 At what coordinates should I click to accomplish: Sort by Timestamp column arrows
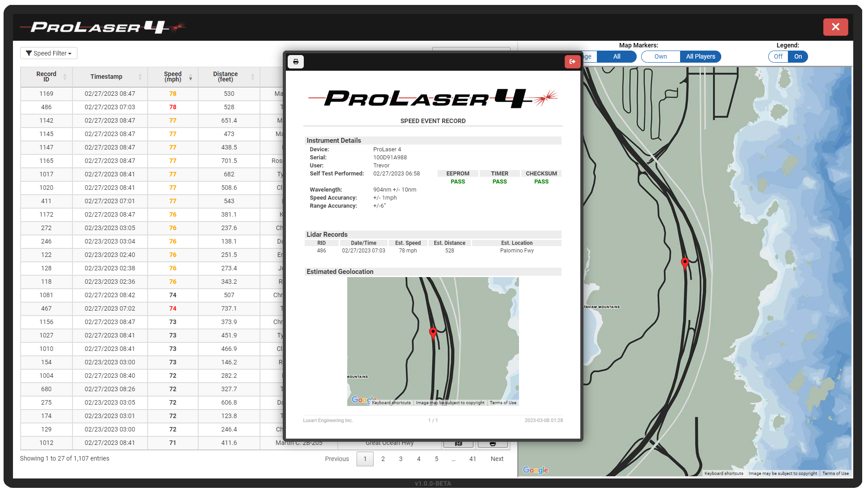(140, 77)
